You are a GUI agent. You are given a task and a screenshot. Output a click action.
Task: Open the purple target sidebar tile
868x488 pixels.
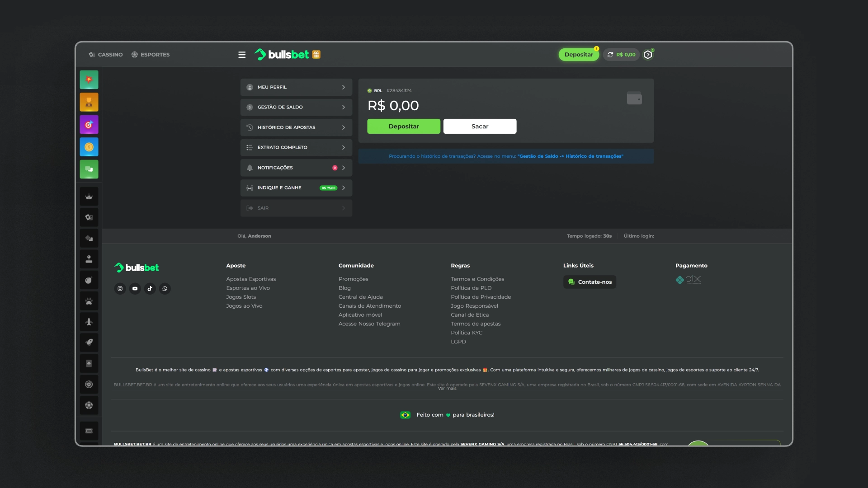(x=89, y=125)
